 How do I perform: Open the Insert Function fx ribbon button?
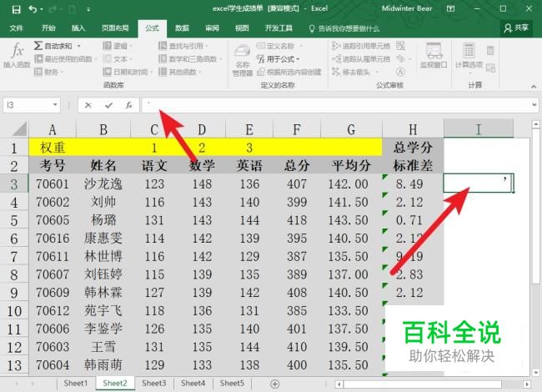pyautogui.click(x=17, y=55)
